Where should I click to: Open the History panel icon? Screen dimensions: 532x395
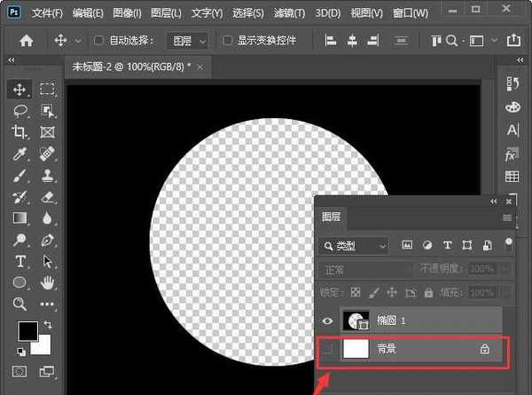point(512,83)
